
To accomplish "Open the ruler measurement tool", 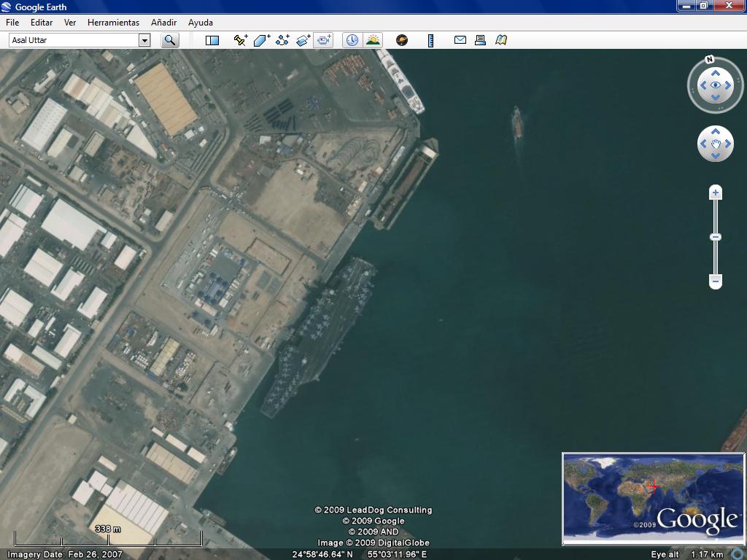I will 430,40.
